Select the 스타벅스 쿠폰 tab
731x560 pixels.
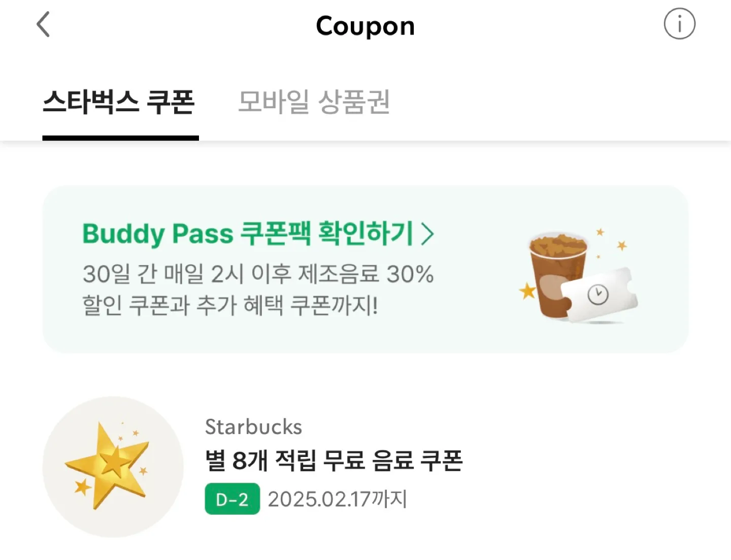[119, 102]
